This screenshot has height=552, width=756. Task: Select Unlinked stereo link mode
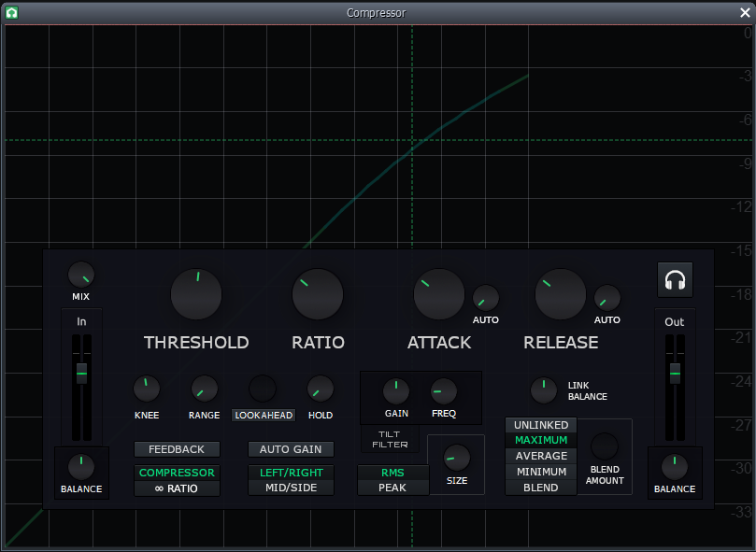pyautogui.click(x=541, y=425)
